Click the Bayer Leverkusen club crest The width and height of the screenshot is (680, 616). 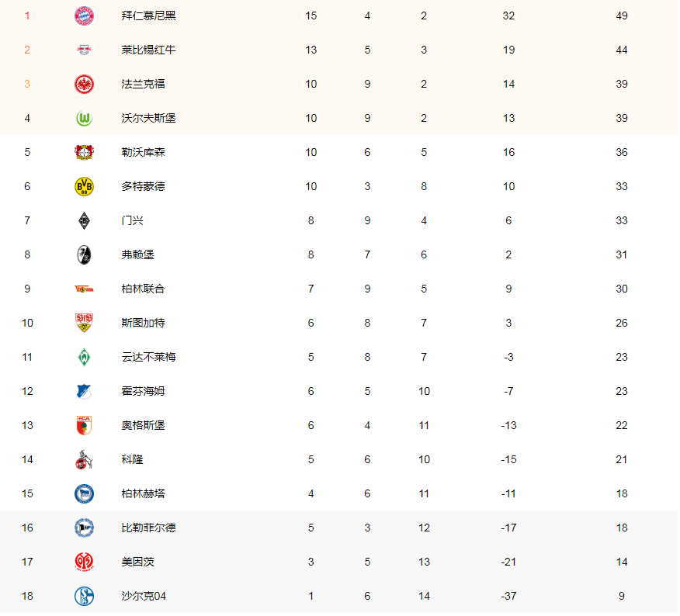84,152
